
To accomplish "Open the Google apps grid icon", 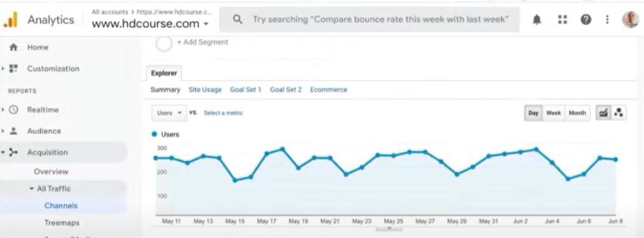I will pos(562,19).
